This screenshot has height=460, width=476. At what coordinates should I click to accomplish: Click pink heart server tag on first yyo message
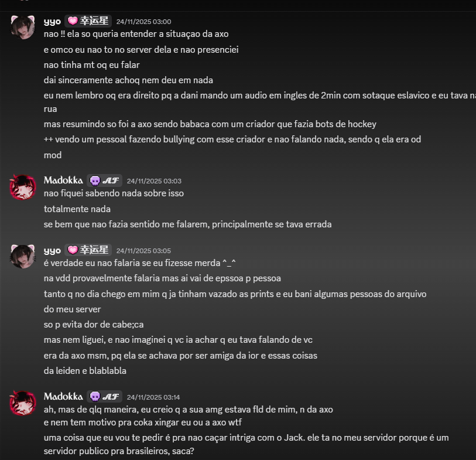(88, 21)
